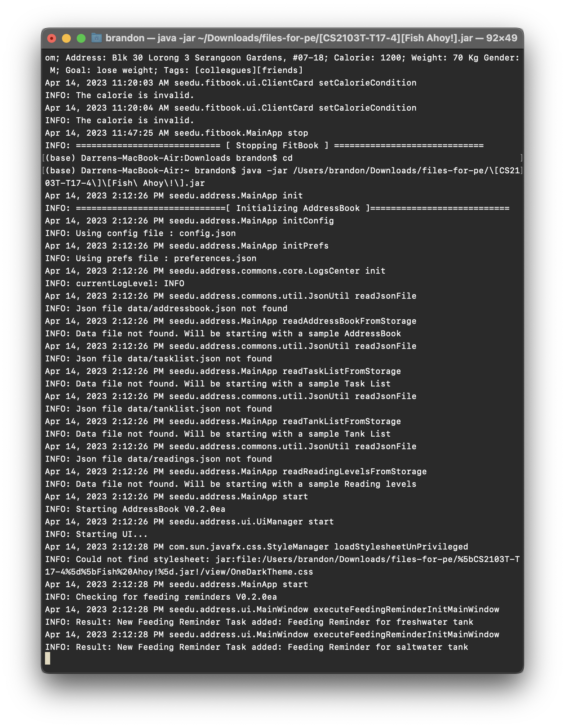The image size is (565, 728).
Task: Click 'Json file data/readings.json not found' line
Action: (x=159, y=459)
